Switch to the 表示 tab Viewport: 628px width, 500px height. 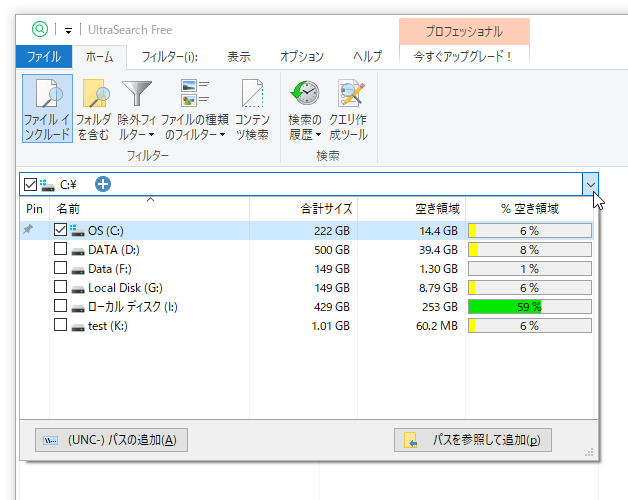tap(239, 56)
